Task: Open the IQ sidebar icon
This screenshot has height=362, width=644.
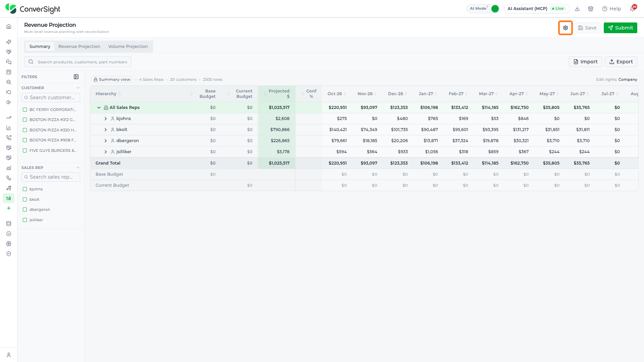Action: 9,92
